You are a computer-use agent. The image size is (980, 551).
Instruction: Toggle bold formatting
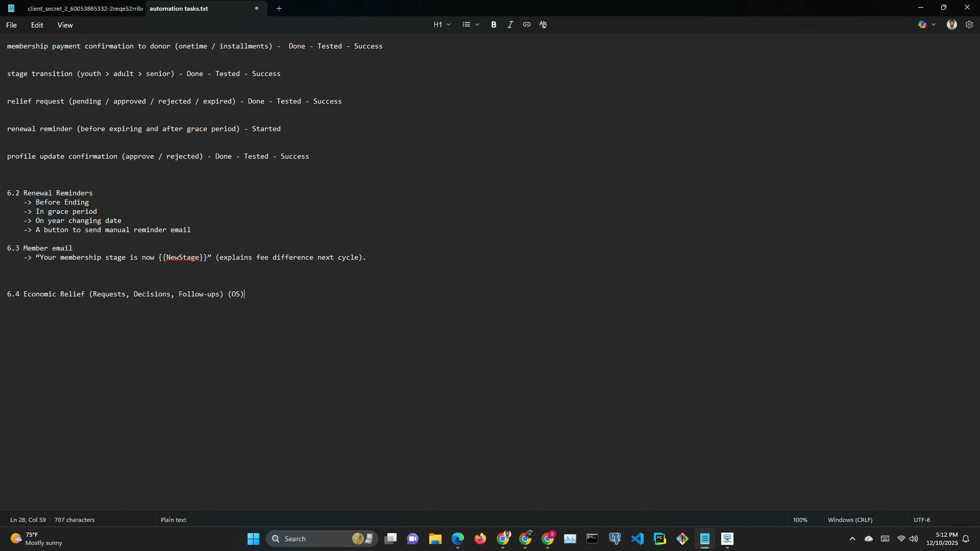[494, 24]
